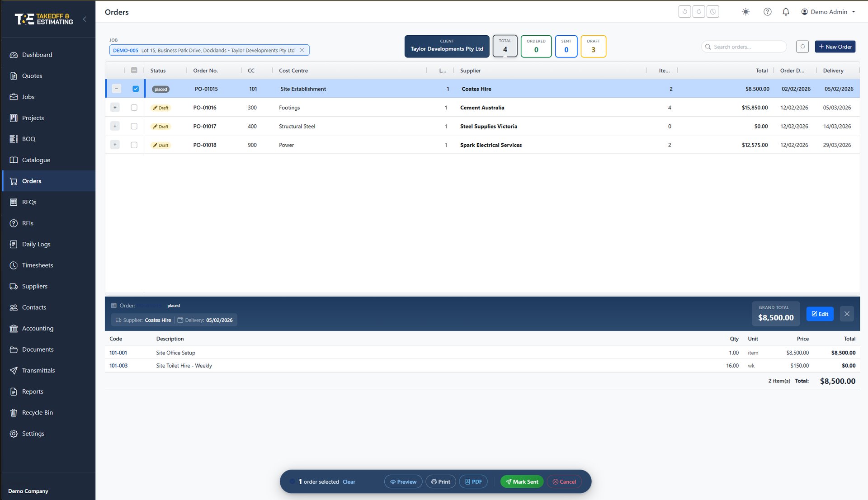
Task: Click the redo icon in header
Action: (698, 12)
